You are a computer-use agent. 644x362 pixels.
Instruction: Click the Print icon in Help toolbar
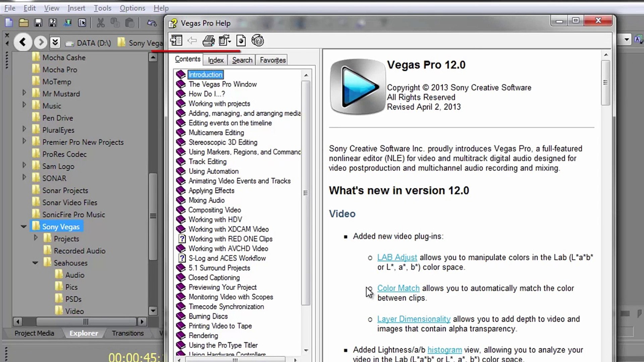208,41
